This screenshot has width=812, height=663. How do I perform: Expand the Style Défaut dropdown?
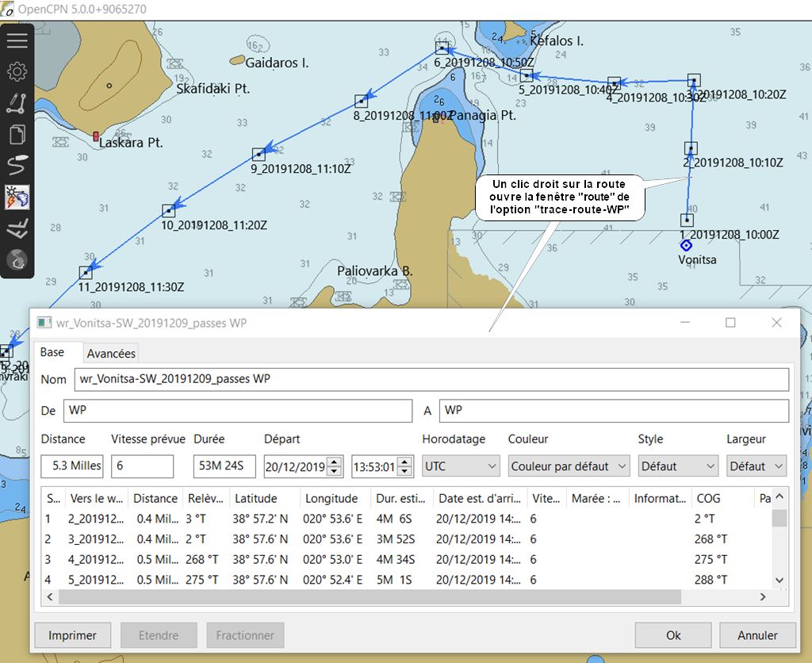click(677, 466)
